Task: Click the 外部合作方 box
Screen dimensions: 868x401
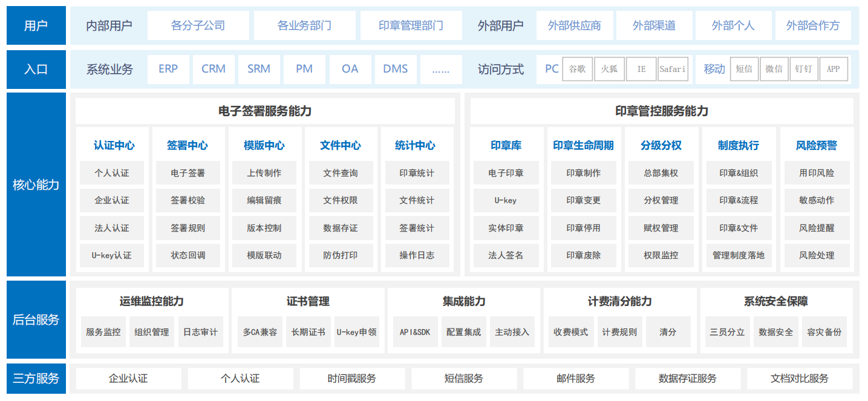Action: 813,25
